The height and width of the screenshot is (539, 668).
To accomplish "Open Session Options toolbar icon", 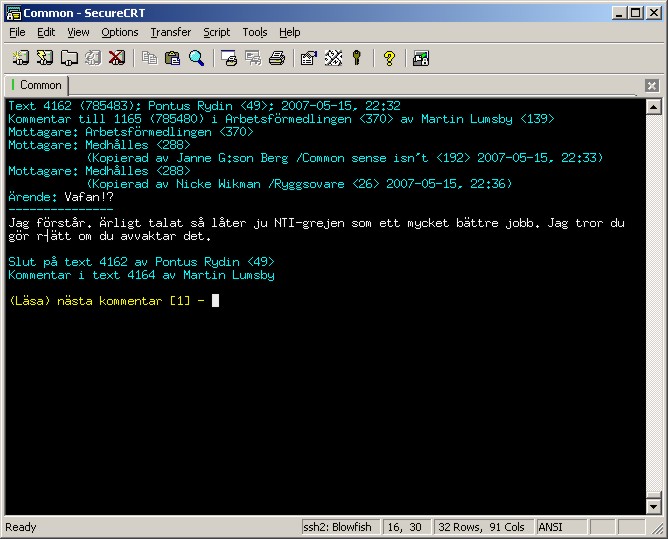I will 309,58.
